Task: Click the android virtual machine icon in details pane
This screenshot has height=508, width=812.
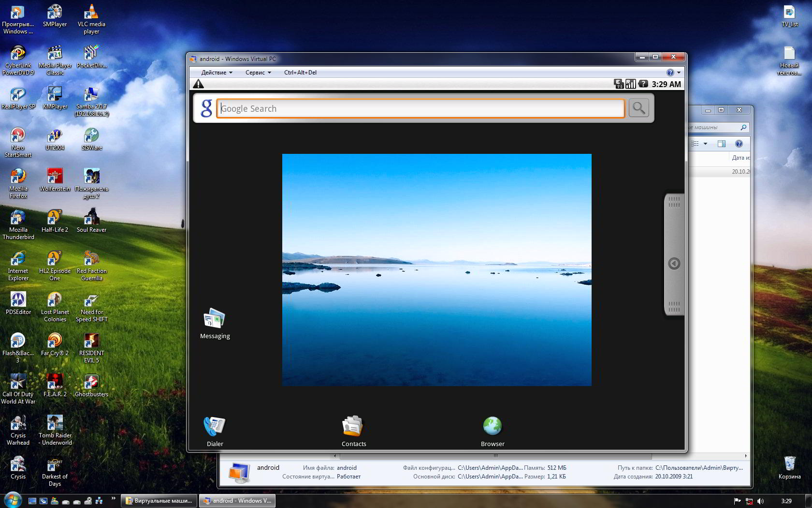Action: coord(239,472)
